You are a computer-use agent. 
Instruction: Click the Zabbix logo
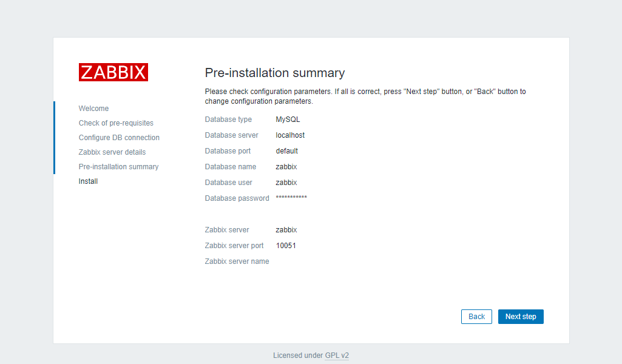coord(113,72)
